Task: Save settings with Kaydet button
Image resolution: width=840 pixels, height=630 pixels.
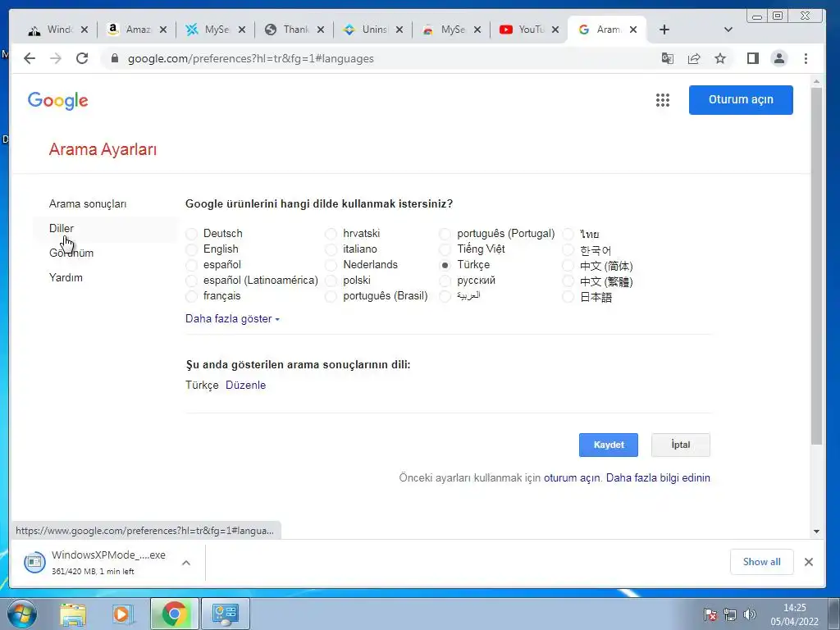Action: coord(609,445)
